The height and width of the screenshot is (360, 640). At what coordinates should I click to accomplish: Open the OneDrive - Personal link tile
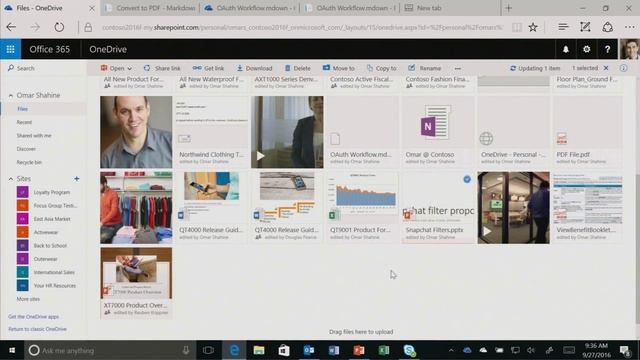point(513,132)
